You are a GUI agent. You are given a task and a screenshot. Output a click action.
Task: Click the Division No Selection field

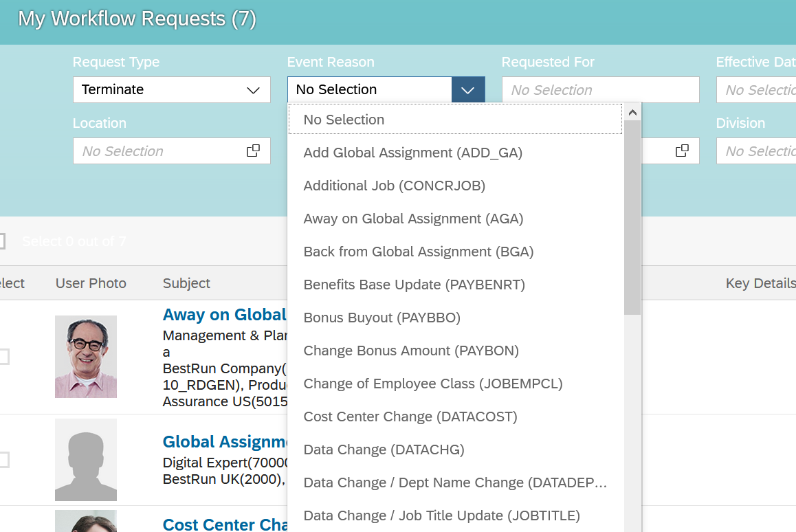pyautogui.click(x=756, y=151)
